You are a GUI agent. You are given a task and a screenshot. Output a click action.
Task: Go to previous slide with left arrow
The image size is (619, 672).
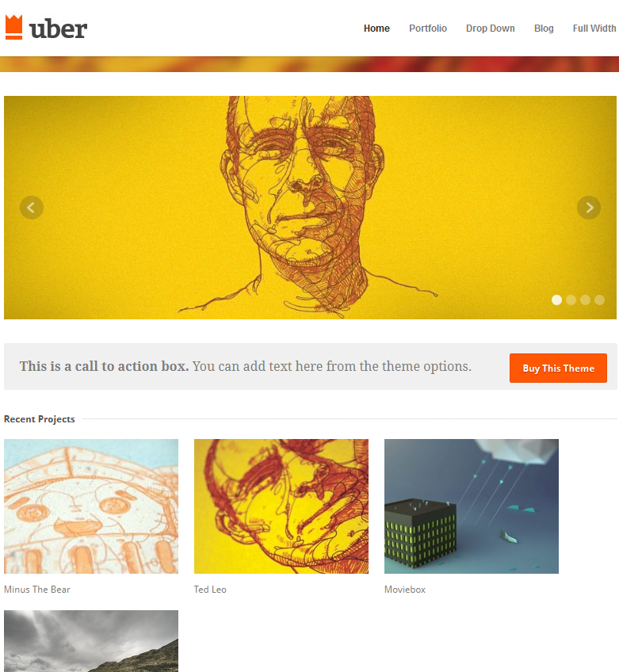click(32, 208)
